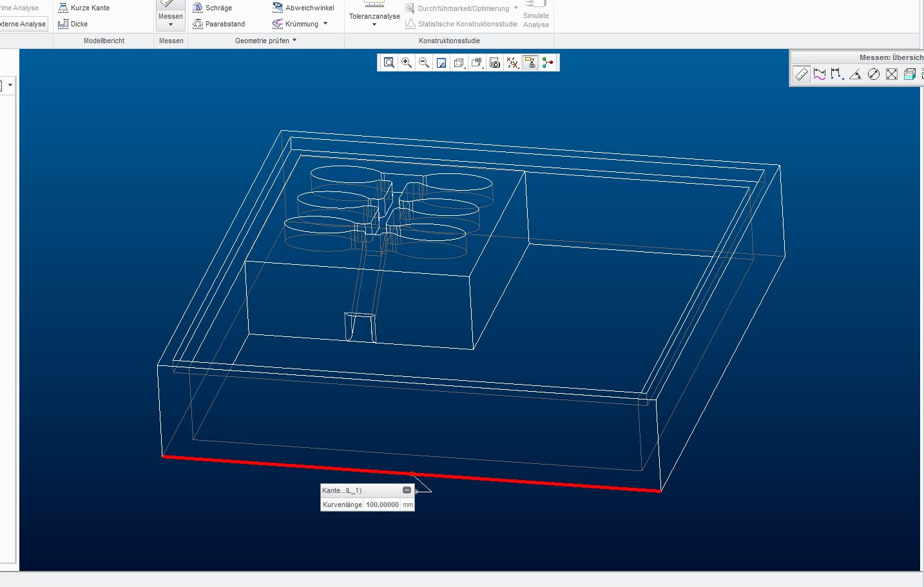
Task: Open the display style wireframe menu
Action: [x=459, y=63]
